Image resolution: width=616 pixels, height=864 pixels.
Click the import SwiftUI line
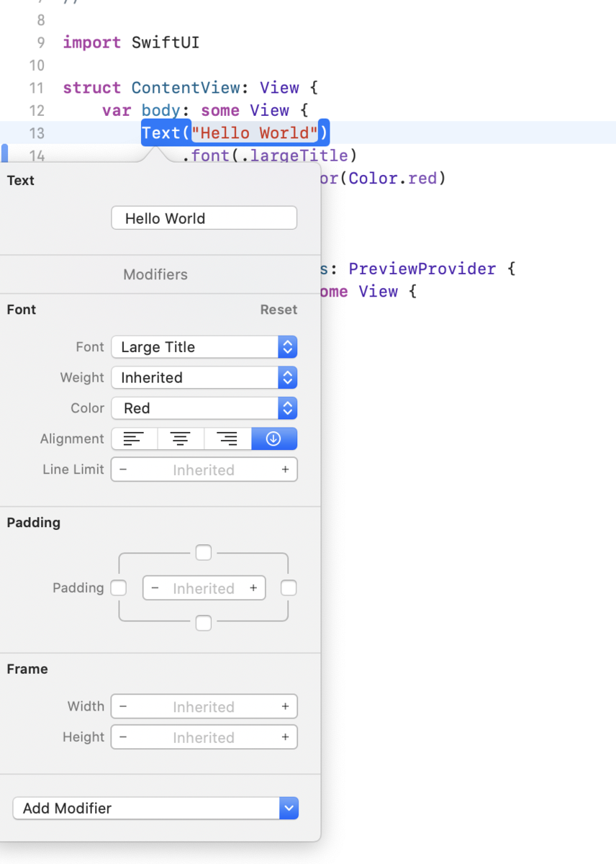point(131,42)
